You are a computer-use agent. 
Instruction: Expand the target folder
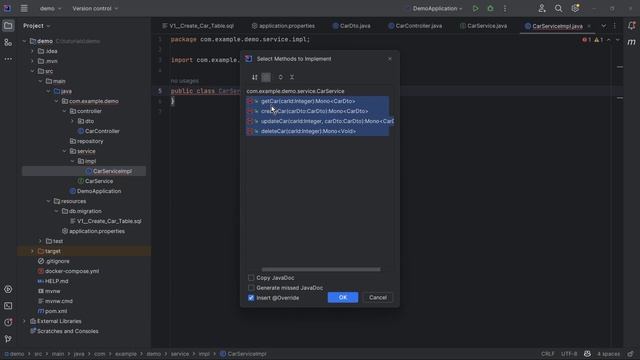click(x=32, y=251)
